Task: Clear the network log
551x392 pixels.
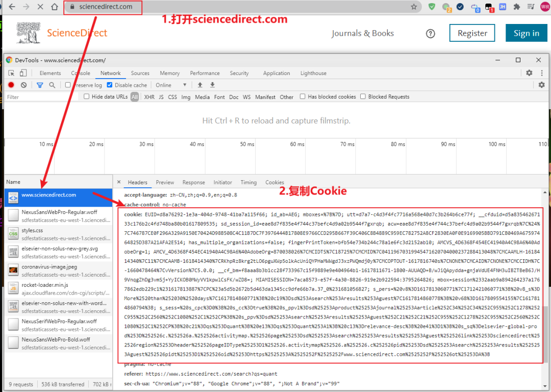Action: tap(23, 85)
